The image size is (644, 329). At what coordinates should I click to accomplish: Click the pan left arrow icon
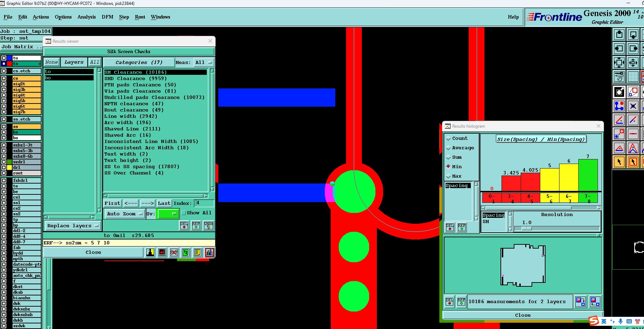tap(619, 49)
